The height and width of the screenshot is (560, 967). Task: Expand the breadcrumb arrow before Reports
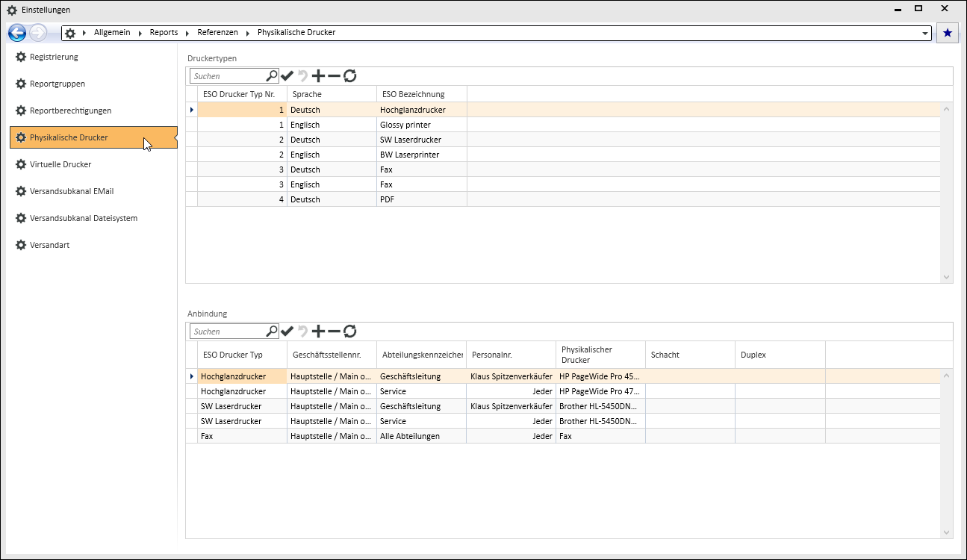click(141, 33)
